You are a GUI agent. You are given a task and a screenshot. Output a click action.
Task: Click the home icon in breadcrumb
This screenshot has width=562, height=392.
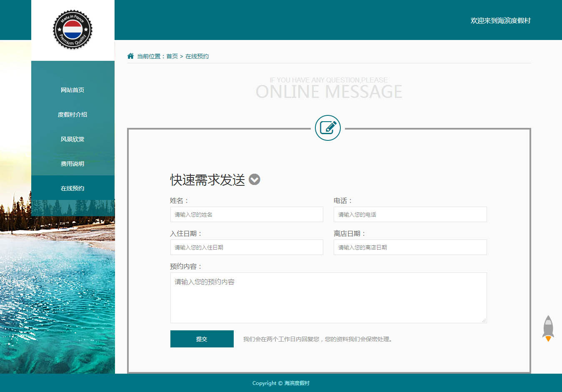130,56
